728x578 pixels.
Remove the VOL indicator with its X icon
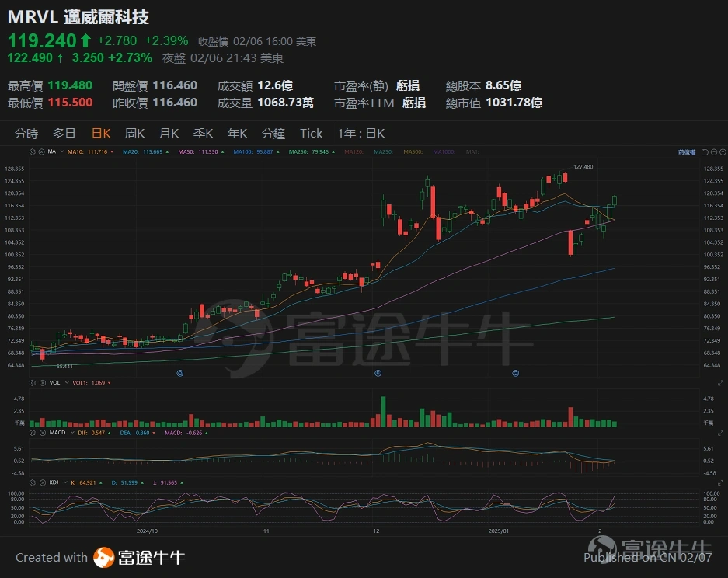[42, 383]
